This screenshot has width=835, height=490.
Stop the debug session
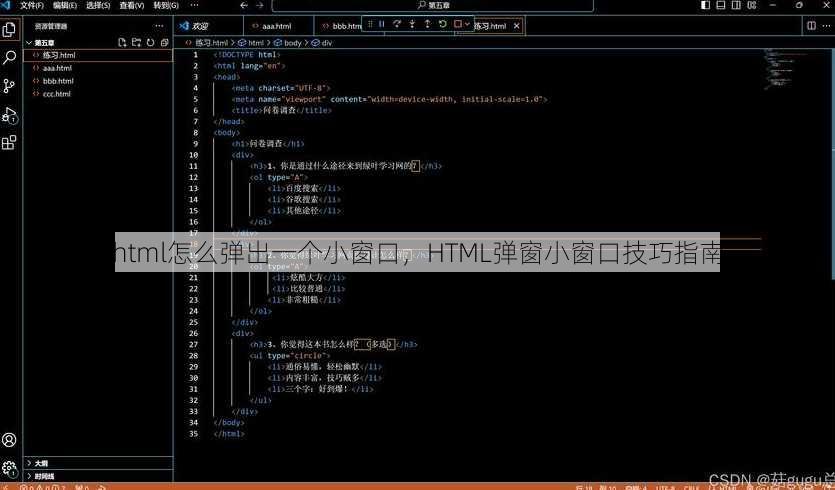tap(457, 24)
